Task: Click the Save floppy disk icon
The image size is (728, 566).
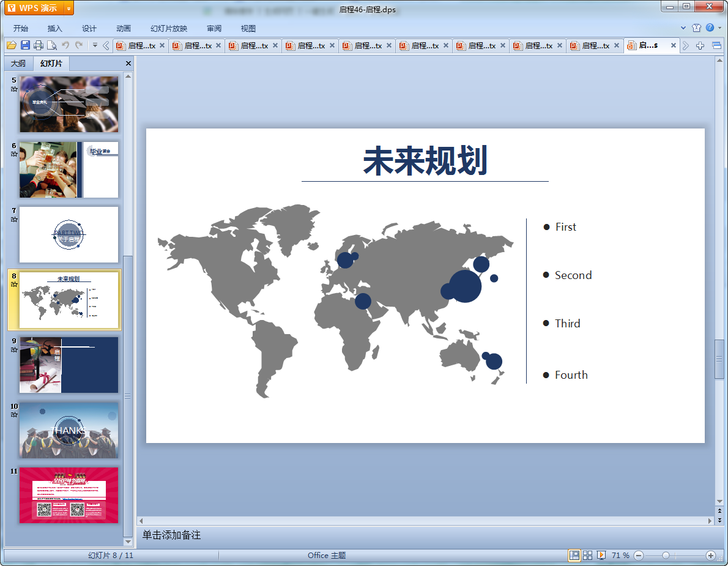Action: tap(26, 45)
